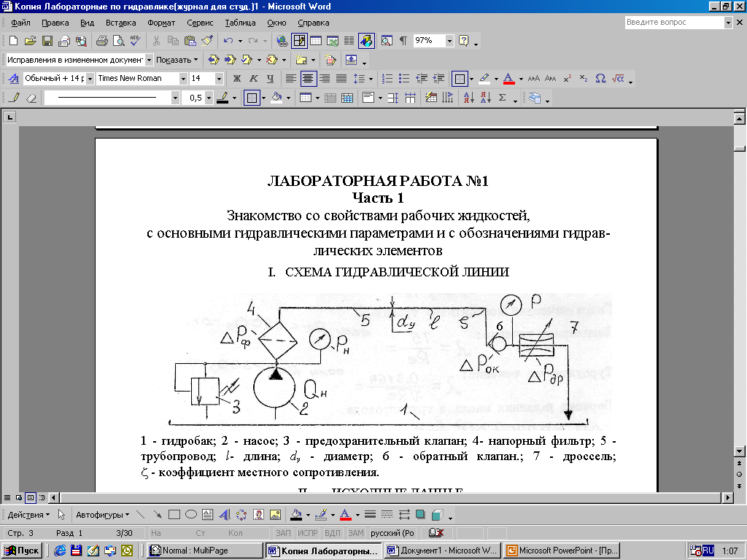The image size is (747, 560).
Task: Create a new blank document
Action: coord(13,41)
